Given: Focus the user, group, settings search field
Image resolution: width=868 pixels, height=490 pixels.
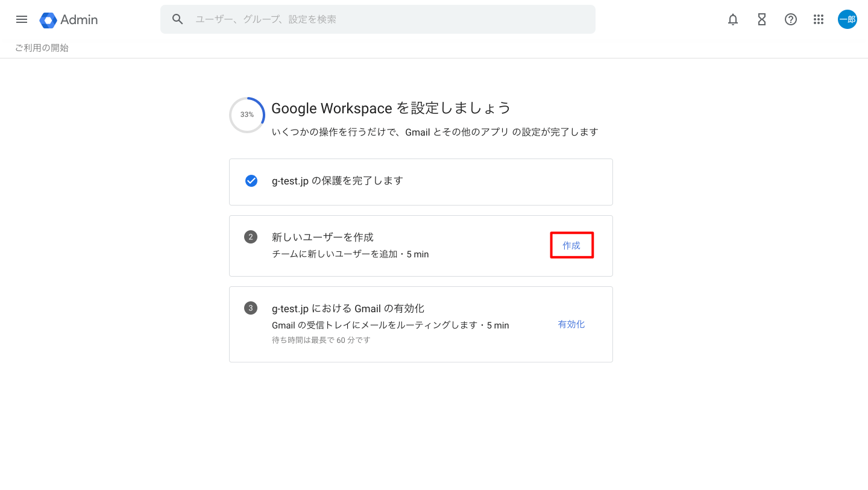Looking at the screenshot, I should pos(378,19).
